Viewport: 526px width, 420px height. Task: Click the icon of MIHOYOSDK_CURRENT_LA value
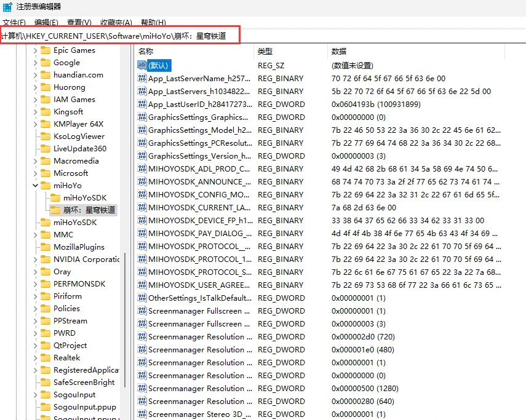coord(142,207)
